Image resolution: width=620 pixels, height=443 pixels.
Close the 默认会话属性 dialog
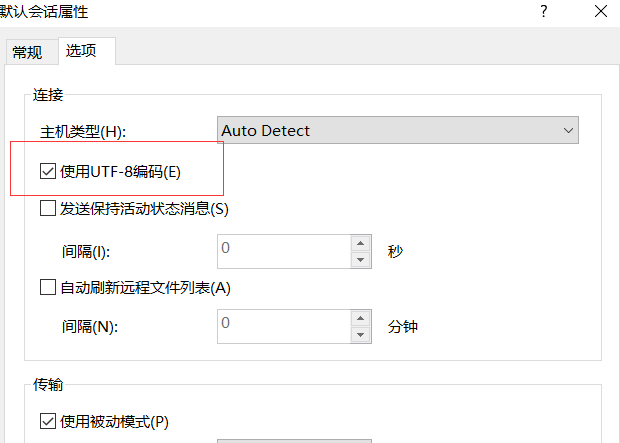tap(600, 12)
